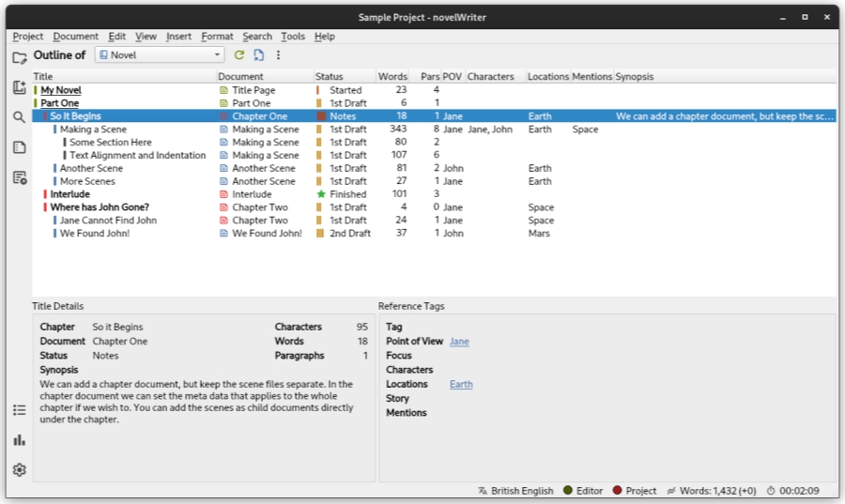Open the Tools menu
The width and height of the screenshot is (845, 504).
[293, 37]
